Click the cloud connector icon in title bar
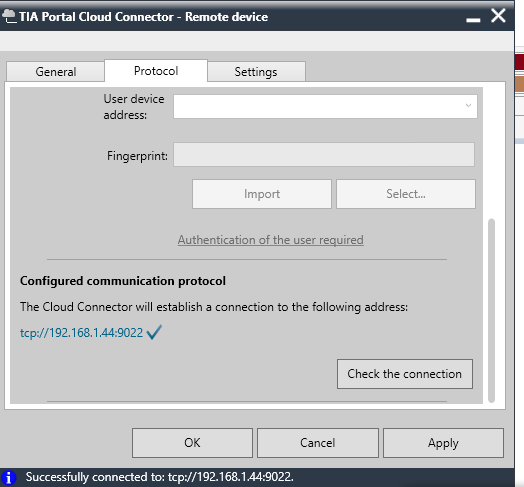This screenshot has height=487, width=524. [9, 16]
